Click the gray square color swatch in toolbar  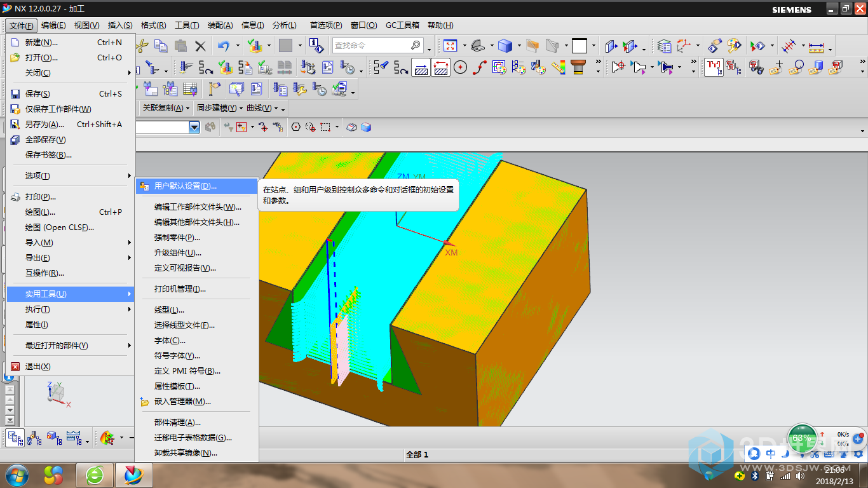[x=285, y=46]
